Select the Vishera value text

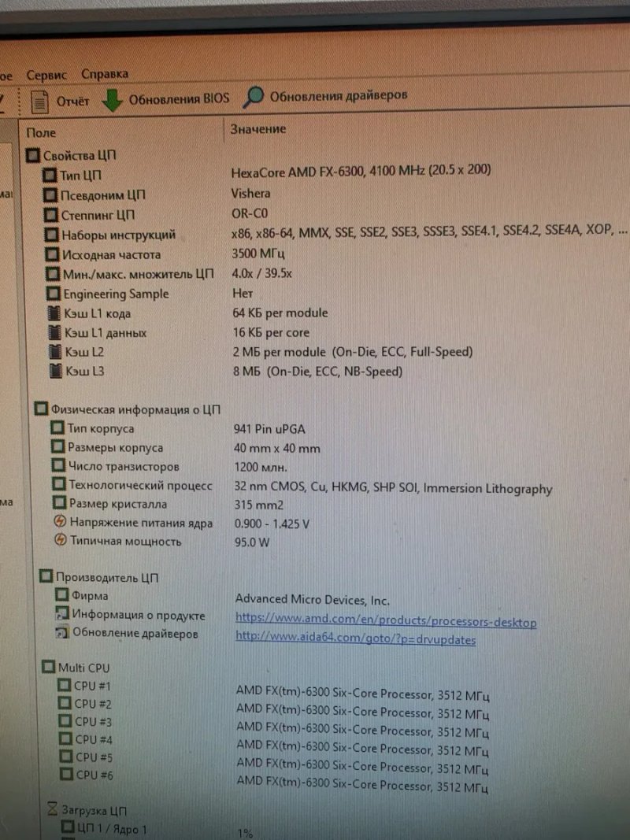click(250, 193)
